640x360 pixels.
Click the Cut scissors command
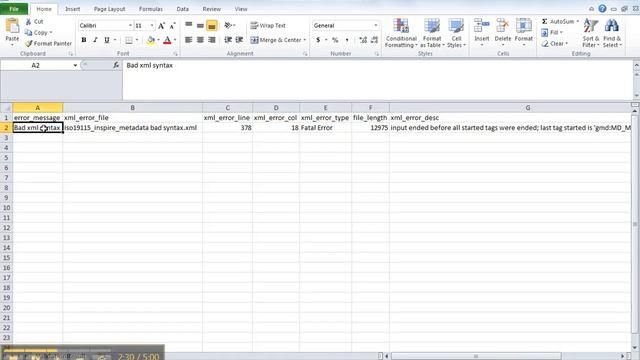(x=35, y=22)
